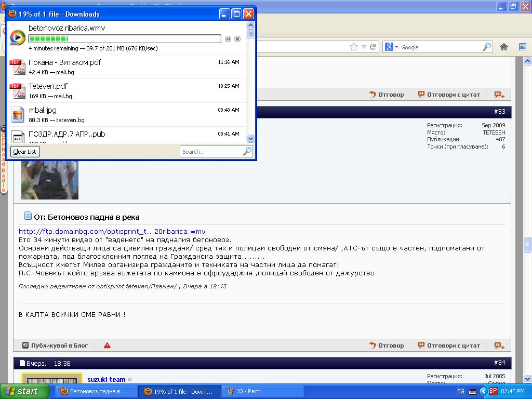The width and height of the screenshot is (532, 399).
Task: Click the page scrollbar down arrow
Action: point(528,379)
